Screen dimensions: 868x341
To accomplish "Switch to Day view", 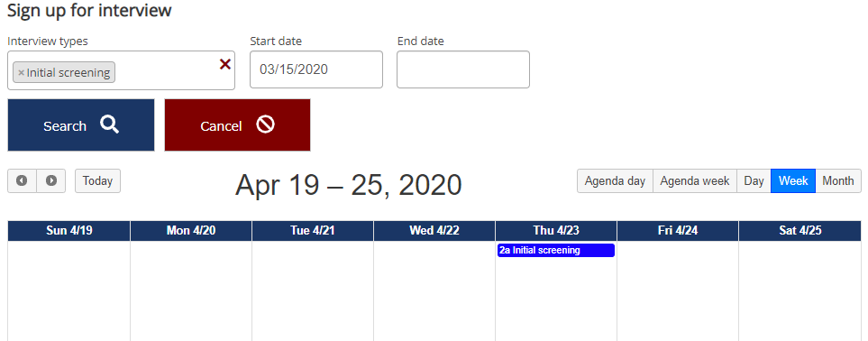I will point(754,180).
